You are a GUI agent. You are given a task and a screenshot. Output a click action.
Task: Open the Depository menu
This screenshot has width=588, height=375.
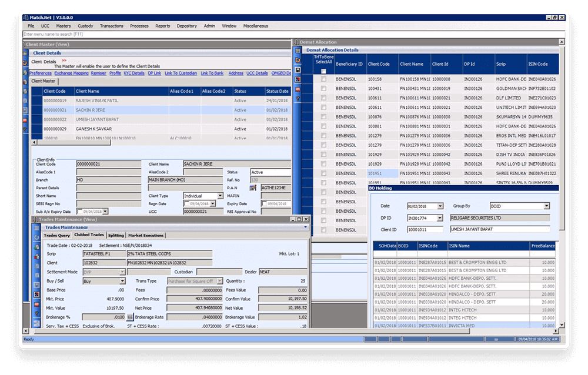pos(187,26)
